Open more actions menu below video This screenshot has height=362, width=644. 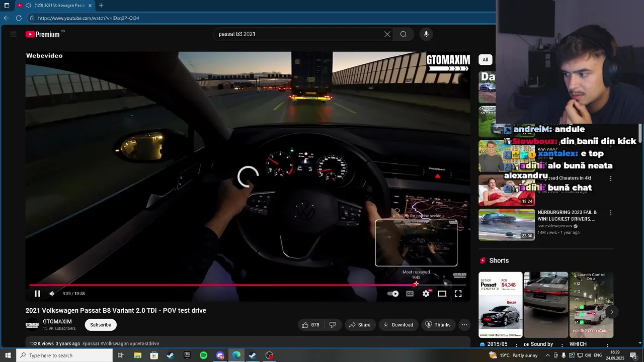464,325
